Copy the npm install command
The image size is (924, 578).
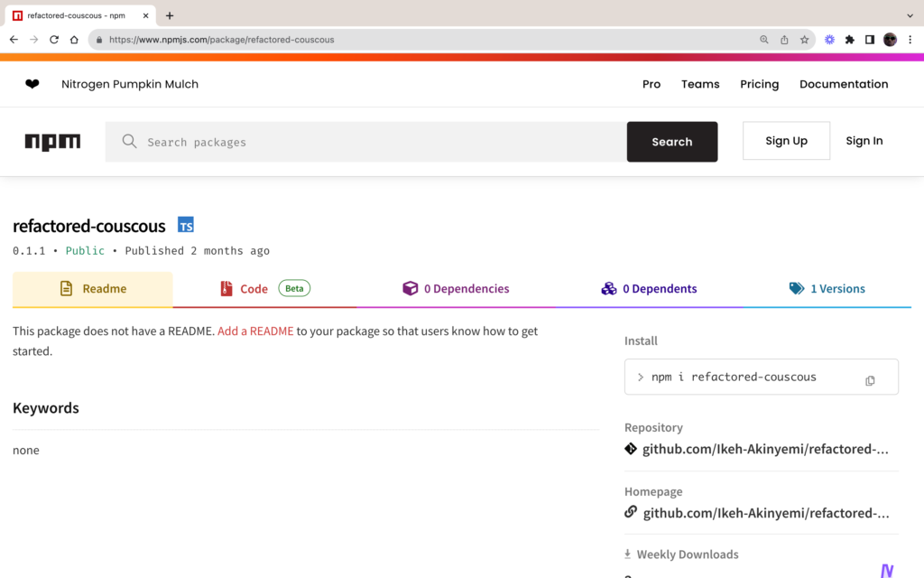pyautogui.click(x=870, y=380)
